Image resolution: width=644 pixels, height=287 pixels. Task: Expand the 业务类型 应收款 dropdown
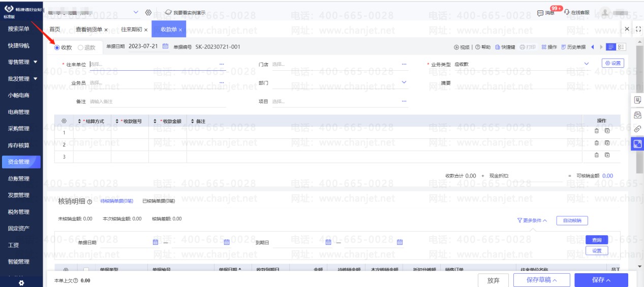[587, 64]
